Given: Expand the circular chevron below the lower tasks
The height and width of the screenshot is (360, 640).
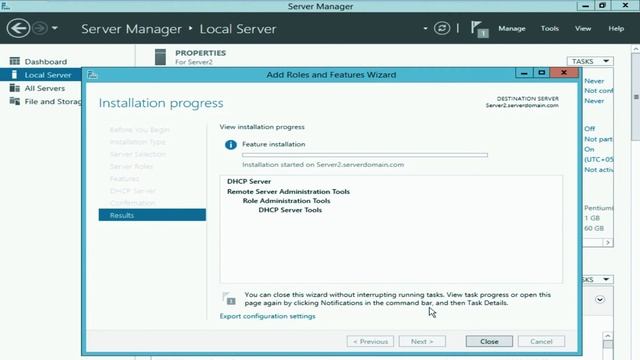Looking at the screenshot, I should pyautogui.click(x=600, y=300).
